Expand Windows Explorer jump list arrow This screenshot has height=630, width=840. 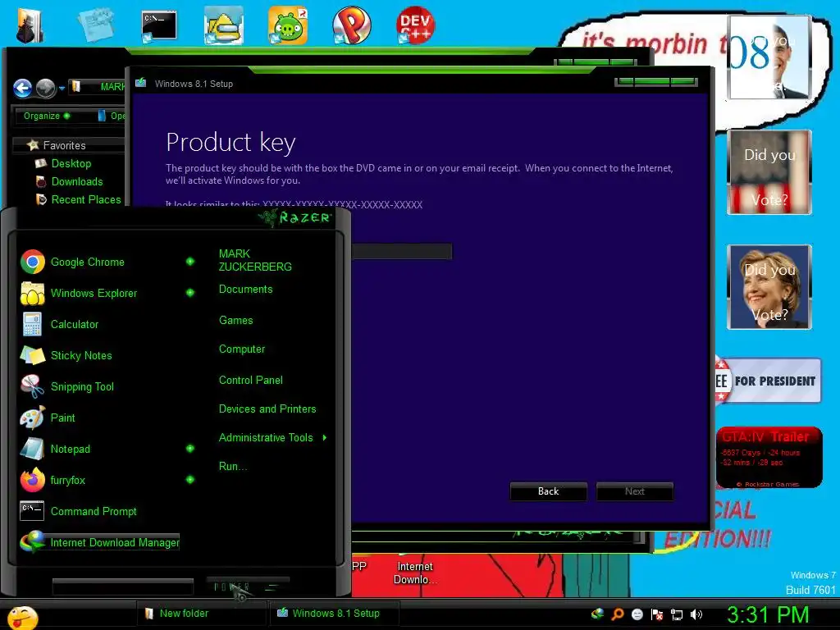coord(190,293)
